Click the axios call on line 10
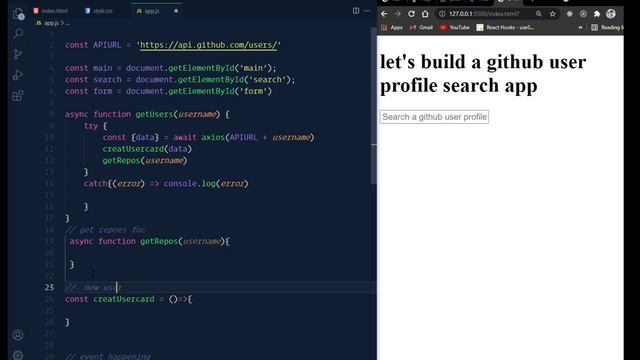 pyautogui.click(x=213, y=138)
